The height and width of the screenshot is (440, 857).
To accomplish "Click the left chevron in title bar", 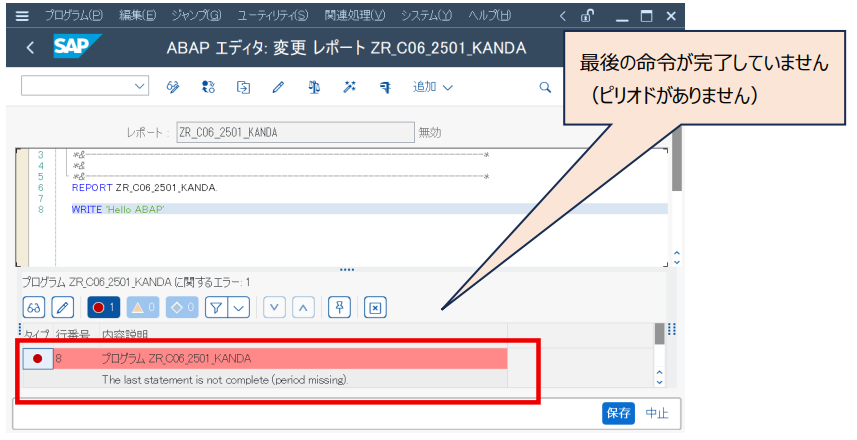I will 563,16.
